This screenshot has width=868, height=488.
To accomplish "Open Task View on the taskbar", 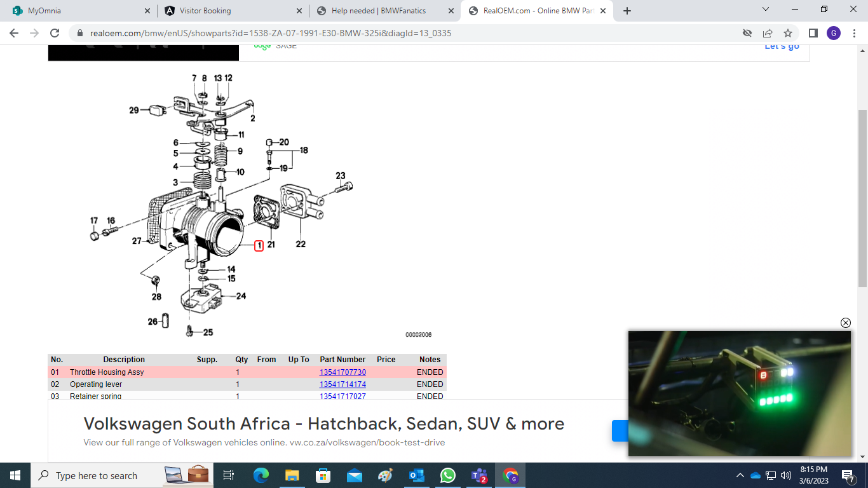I will pyautogui.click(x=229, y=475).
